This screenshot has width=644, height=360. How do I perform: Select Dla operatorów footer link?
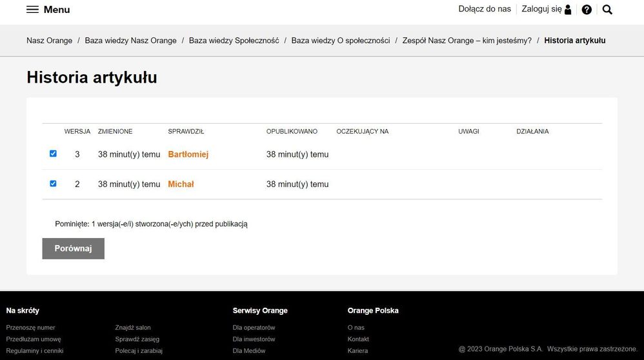(x=254, y=328)
